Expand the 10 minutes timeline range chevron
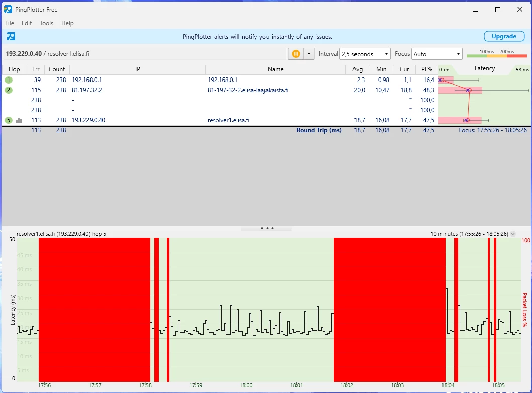532x393 pixels. point(513,233)
